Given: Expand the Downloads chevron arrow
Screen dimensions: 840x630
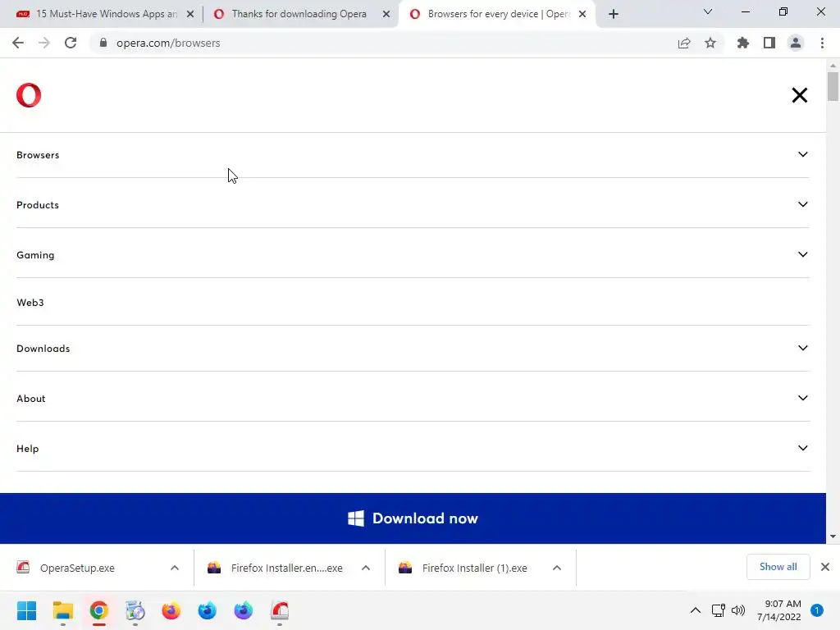Looking at the screenshot, I should (802, 348).
